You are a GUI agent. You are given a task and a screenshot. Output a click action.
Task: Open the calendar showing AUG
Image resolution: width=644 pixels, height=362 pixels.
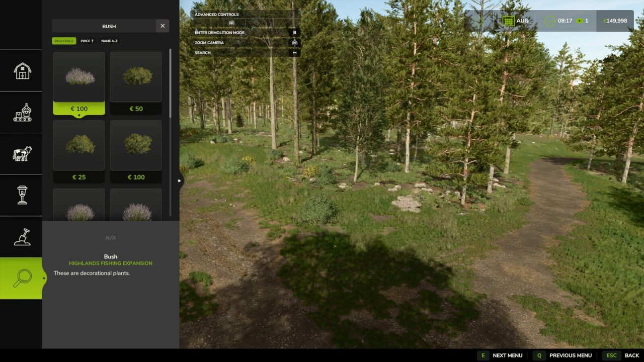coord(508,21)
